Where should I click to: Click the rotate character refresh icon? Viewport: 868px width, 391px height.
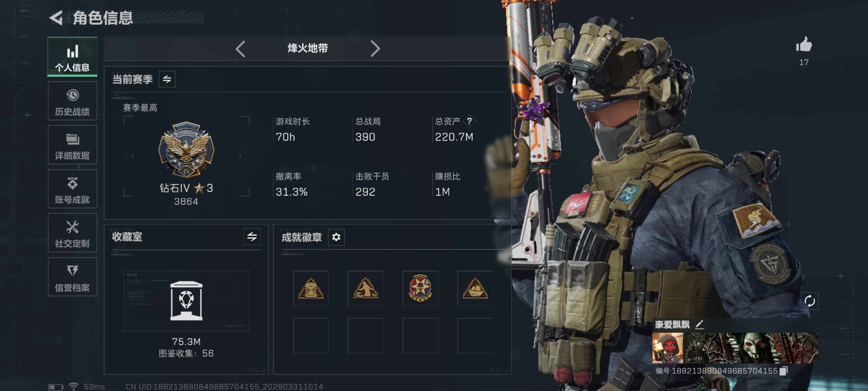[809, 301]
